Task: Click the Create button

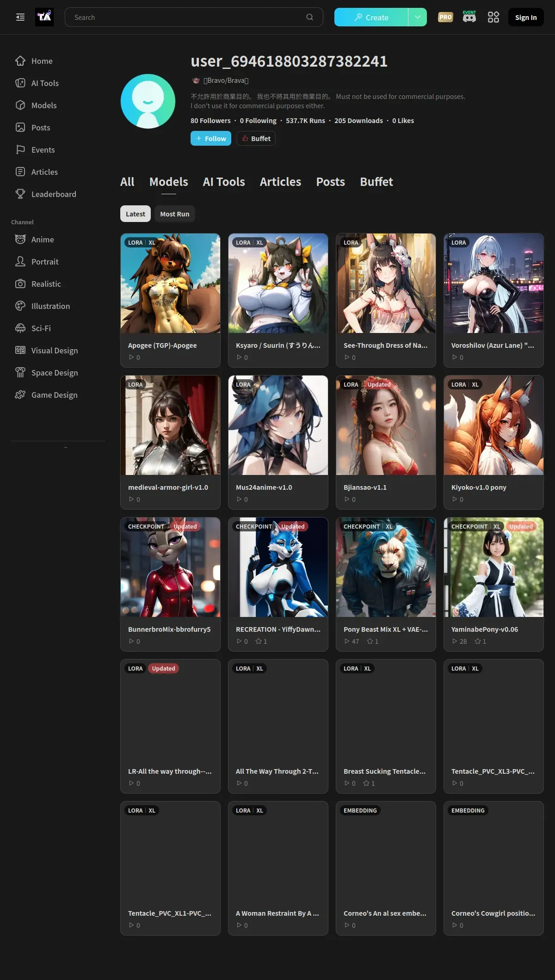Action: point(371,17)
